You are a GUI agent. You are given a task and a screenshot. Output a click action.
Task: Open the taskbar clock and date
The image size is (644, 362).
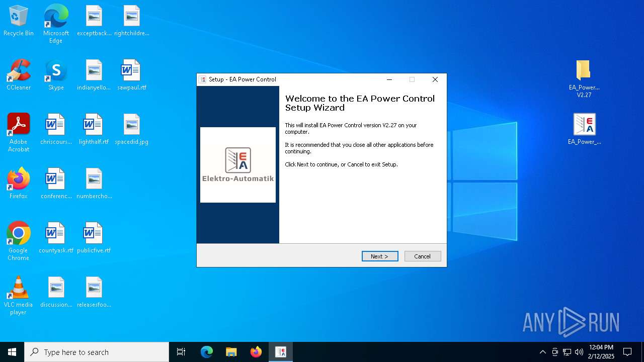pos(601,352)
